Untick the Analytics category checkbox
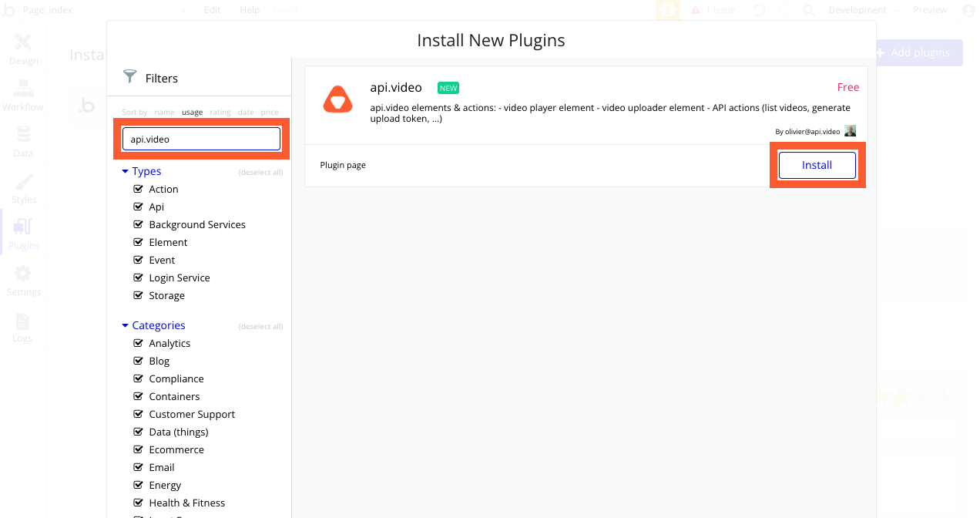The height and width of the screenshot is (518, 980). coord(137,343)
